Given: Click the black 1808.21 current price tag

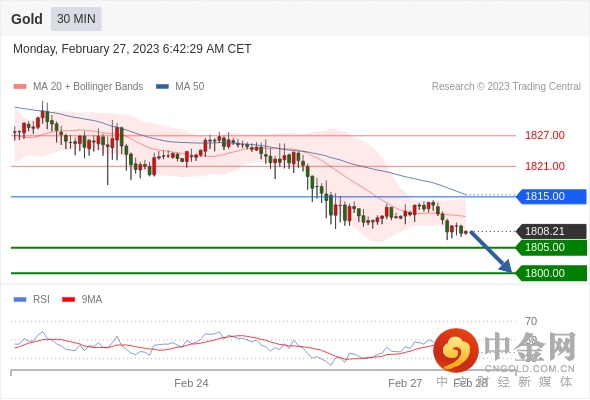Looking at the screenshot, I should click(551, 231).
